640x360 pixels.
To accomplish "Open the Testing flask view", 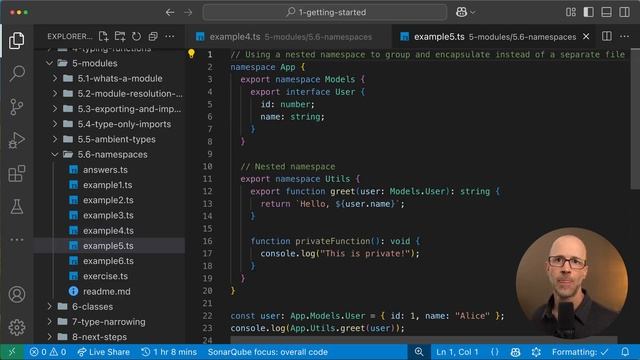I will (x=17, y=207).
